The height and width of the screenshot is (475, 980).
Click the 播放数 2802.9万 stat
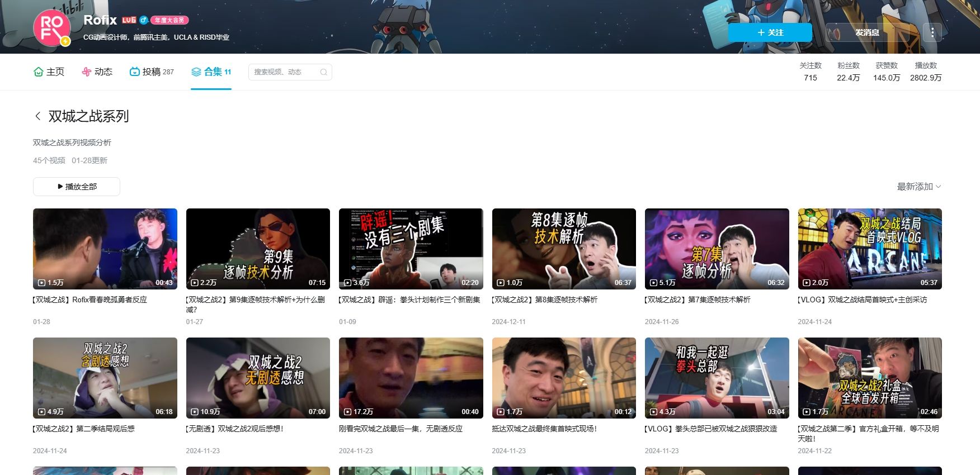(926, 72)
